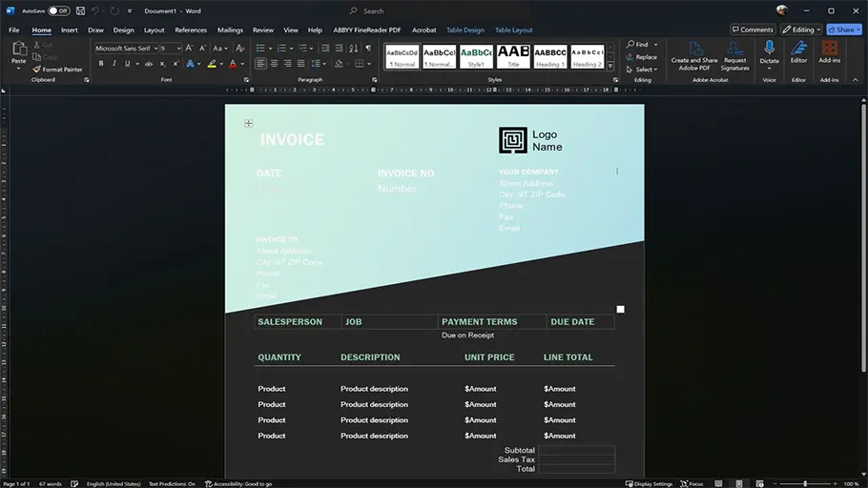Switch to the Insert tab

[70, 30]
